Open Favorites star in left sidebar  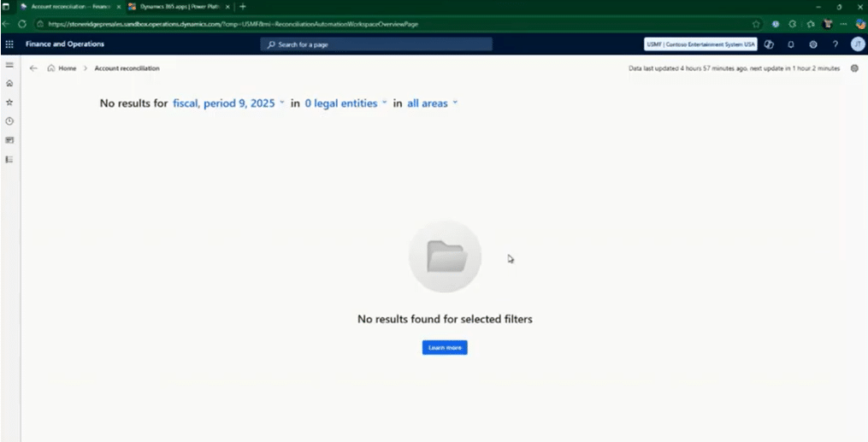(9, 102)
